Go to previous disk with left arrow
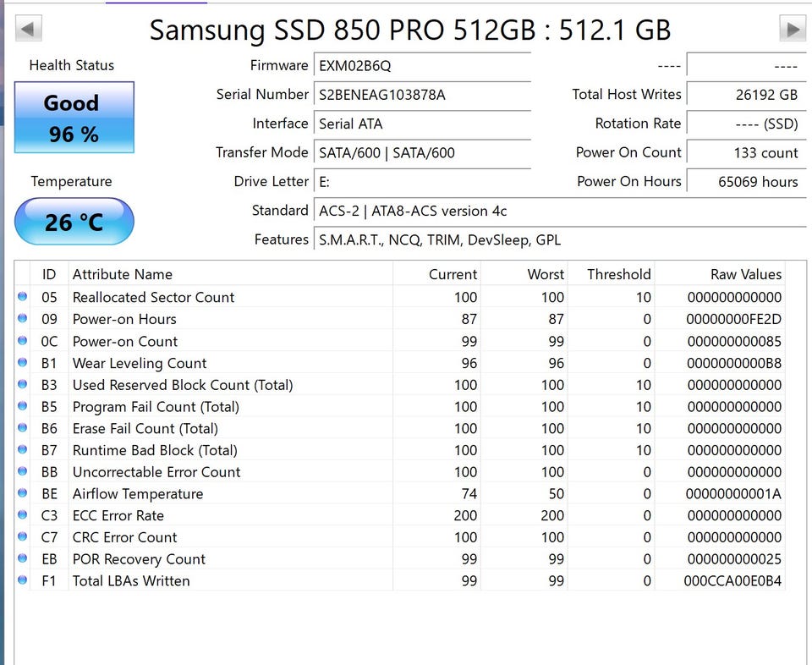The image size is (812, 665). 29,29
